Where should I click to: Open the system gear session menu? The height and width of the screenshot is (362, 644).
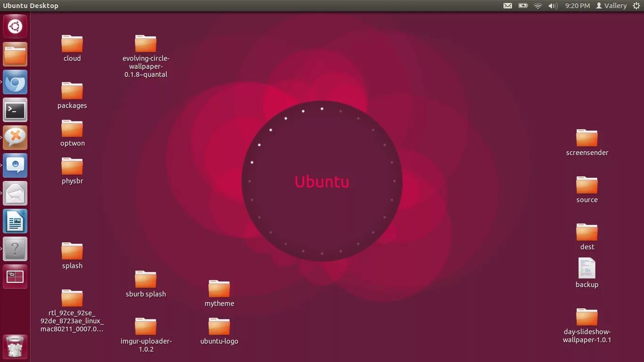pyautogui.click(x=636, y=6)
